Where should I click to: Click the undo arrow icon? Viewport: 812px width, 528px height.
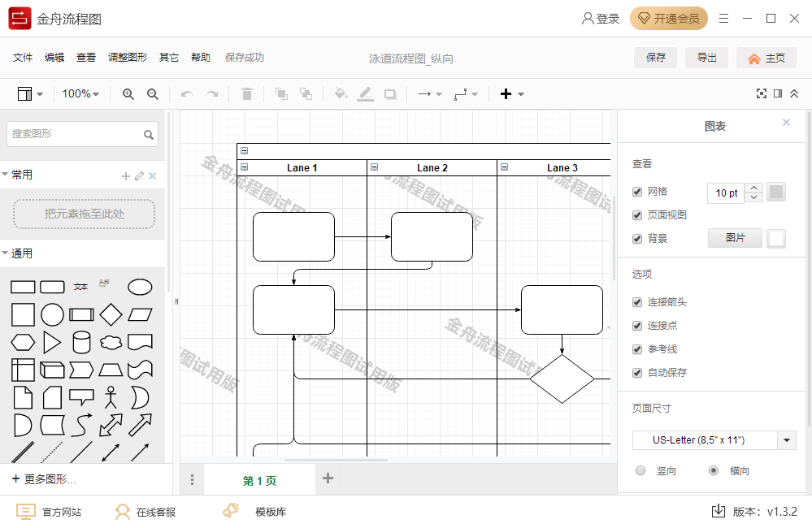187,94
